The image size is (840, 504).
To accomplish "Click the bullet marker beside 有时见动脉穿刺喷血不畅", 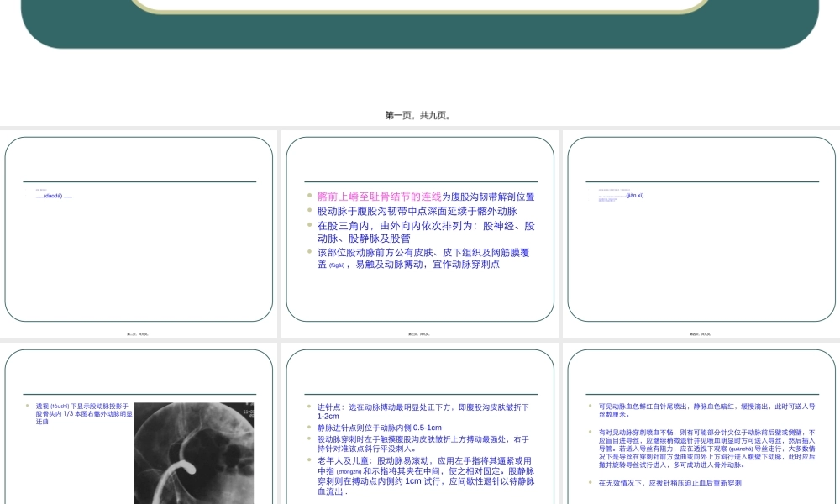I will [590, 433].
